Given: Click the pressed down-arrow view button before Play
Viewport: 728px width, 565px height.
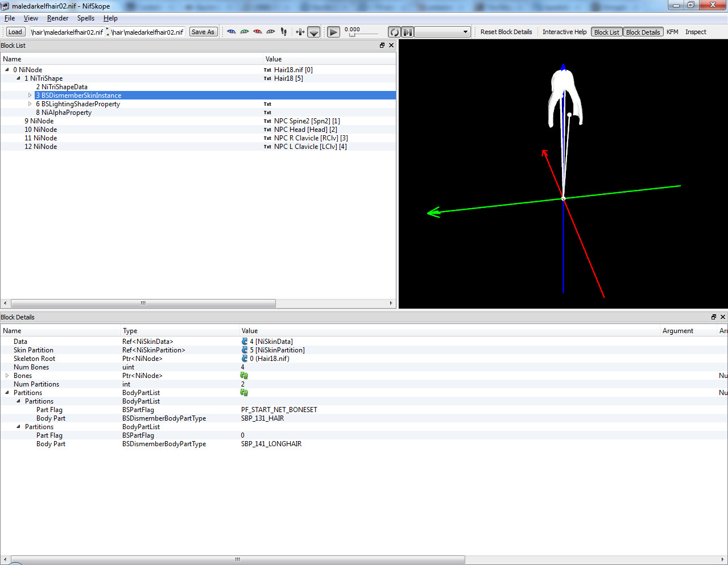Looking at the screenshot, I should point(314,32).
